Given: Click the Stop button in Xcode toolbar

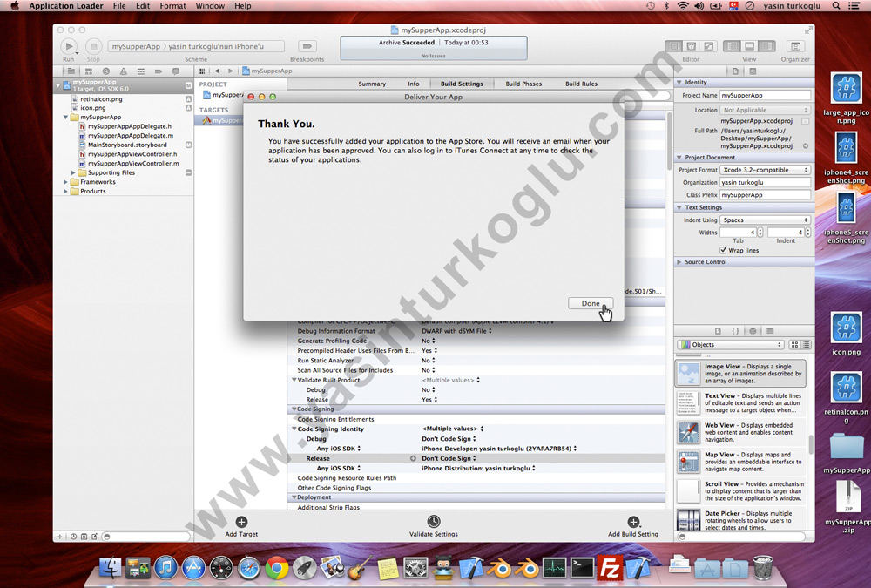Looking at the screenshot, I should click(x=93, y=47).
